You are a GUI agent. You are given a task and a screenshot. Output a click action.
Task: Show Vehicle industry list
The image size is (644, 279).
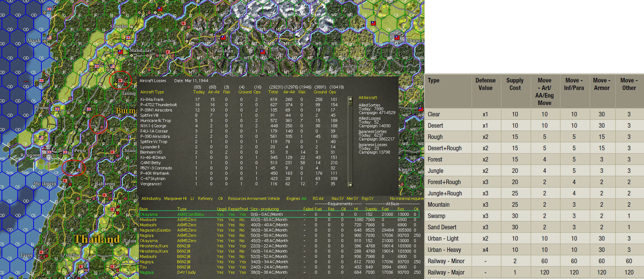click(x=274, y=198)
